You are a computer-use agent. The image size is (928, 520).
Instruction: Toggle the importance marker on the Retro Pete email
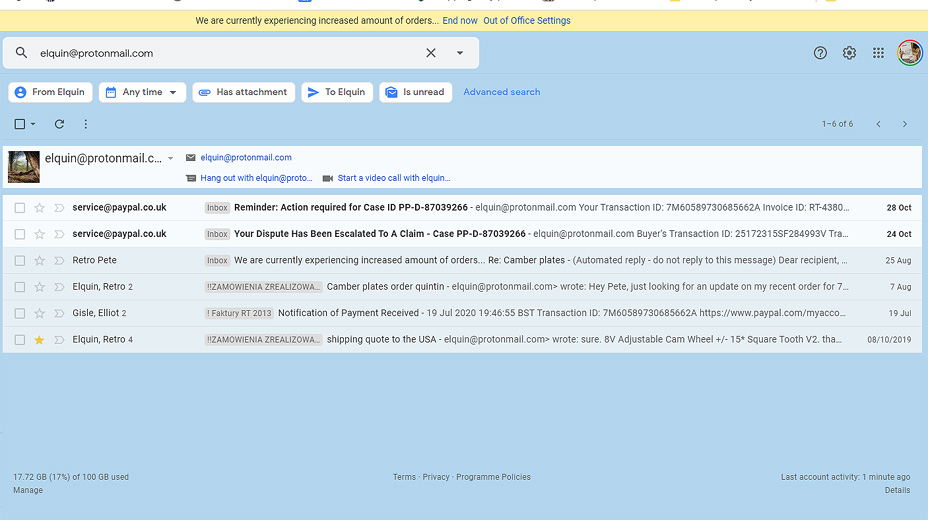(x=59, y=260)
